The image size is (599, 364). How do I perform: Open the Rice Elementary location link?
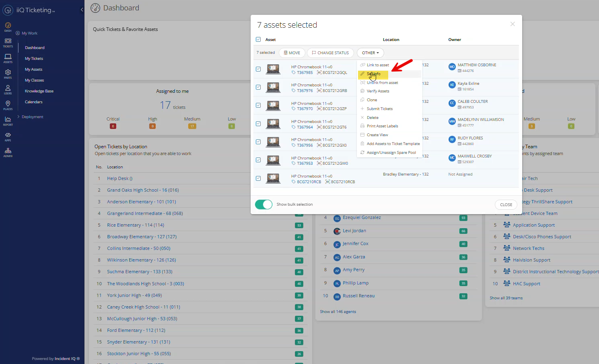[x=136, y=225]
